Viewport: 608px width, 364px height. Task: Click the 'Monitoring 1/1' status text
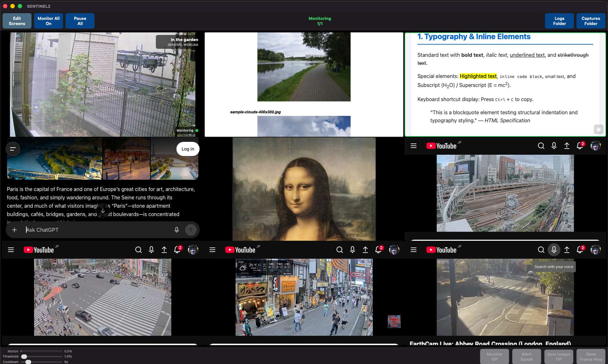coord(320,21)
